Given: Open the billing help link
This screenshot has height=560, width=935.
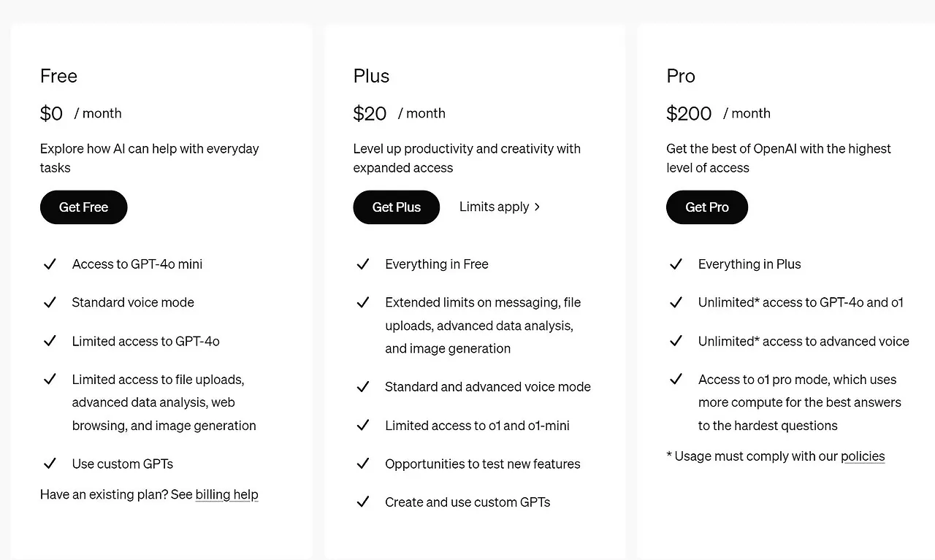Looking at the screenshot, I should click(226, 495).
